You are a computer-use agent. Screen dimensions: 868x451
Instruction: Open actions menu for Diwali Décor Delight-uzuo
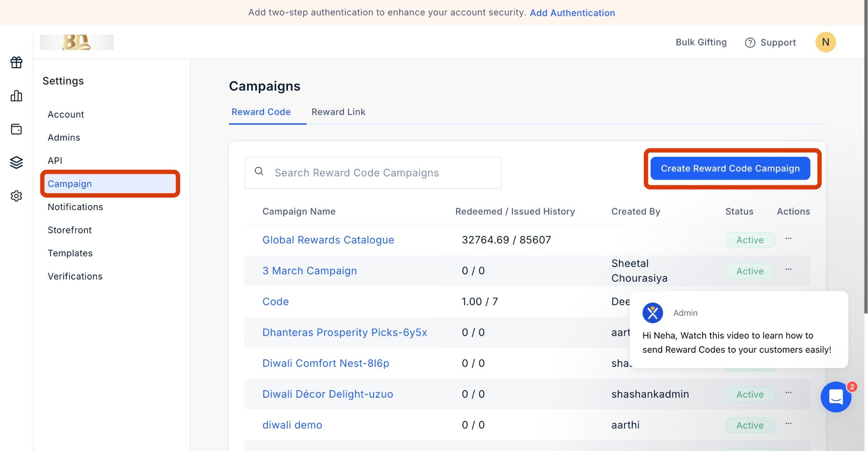pyautogui.click(x=788, y=393)
